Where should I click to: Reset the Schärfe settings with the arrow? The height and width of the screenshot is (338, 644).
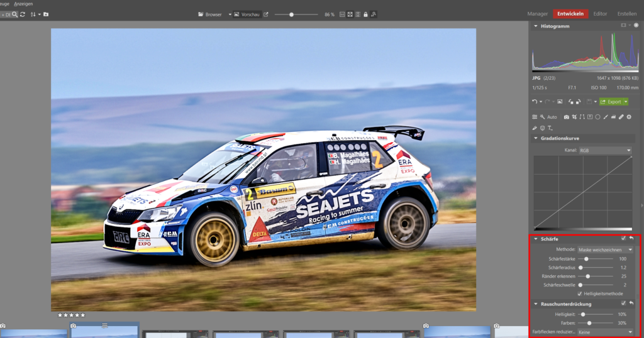(631, 238)
